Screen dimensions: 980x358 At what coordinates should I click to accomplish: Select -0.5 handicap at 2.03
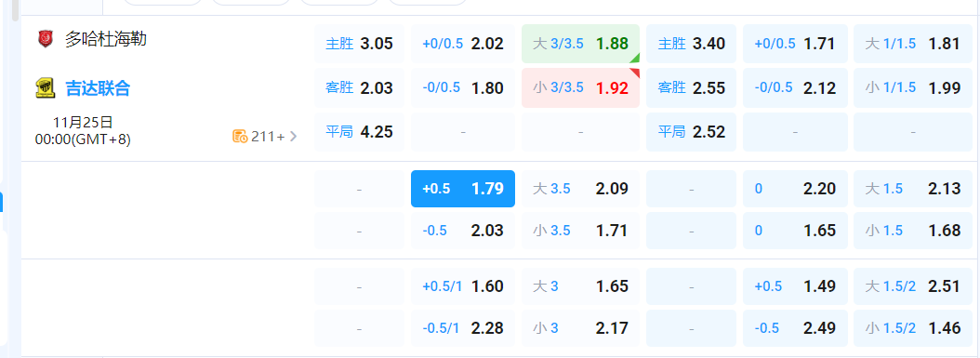[x=463, y=231]
